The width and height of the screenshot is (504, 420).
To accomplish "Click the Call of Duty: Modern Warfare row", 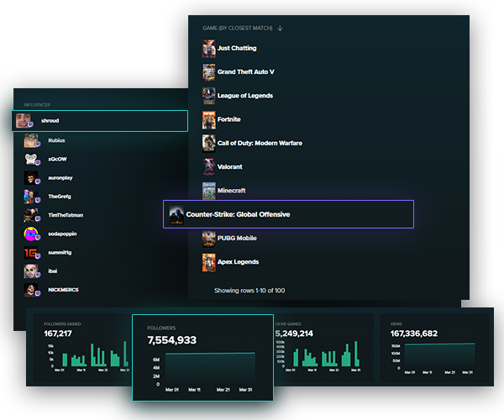I will tap(260, 143).
